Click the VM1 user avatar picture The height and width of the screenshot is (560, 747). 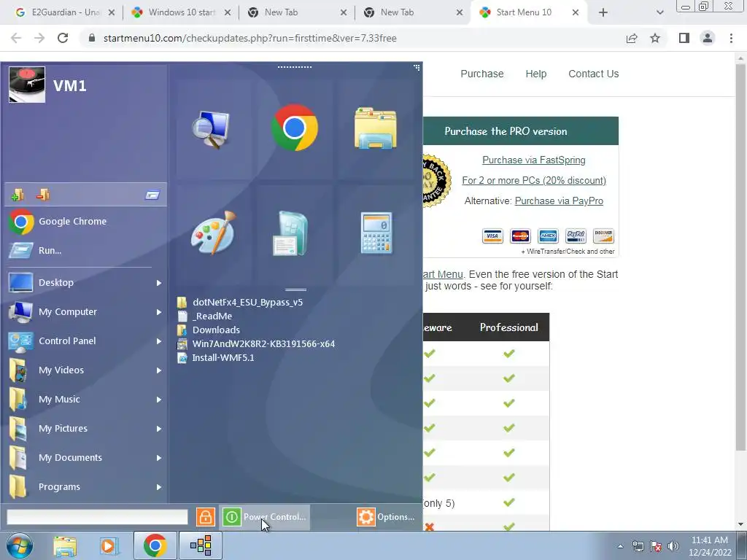(x=27, y=85)
